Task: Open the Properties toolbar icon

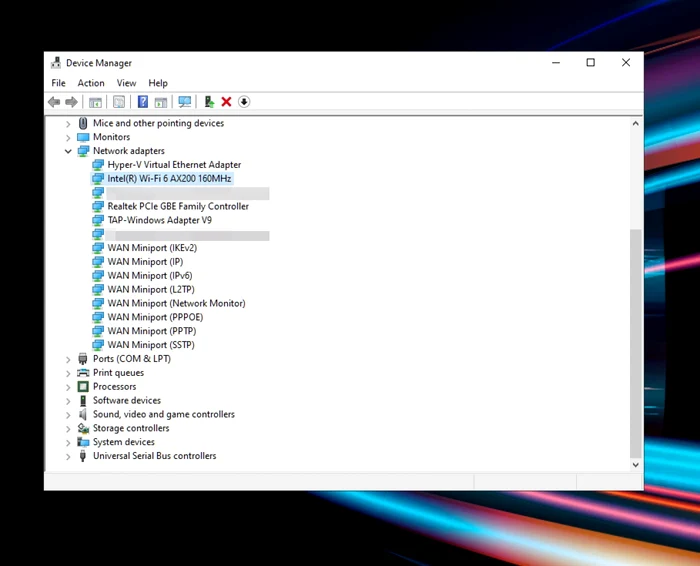Action: pyautogui.click(x=119, y=102)
